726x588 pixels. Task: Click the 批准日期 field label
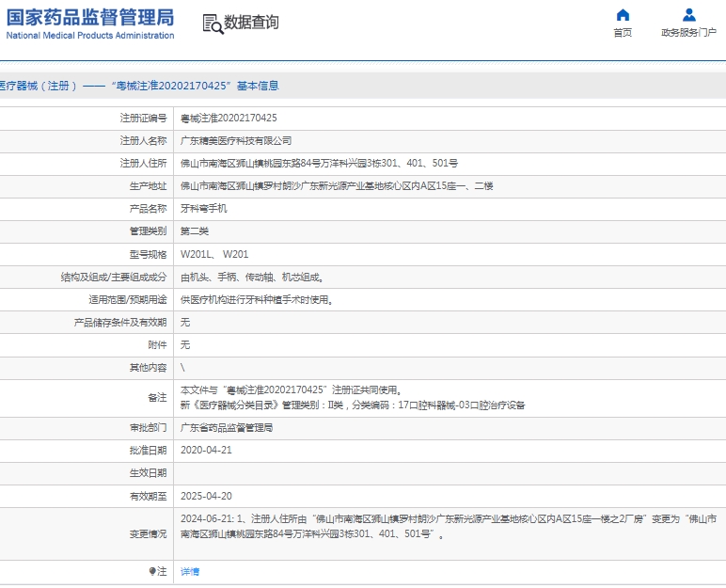(x=149, y=451)
